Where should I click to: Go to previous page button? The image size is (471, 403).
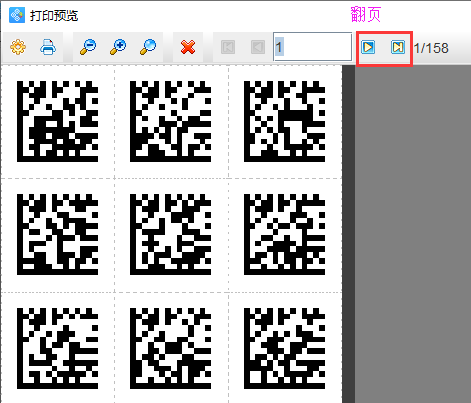(258, 47)
